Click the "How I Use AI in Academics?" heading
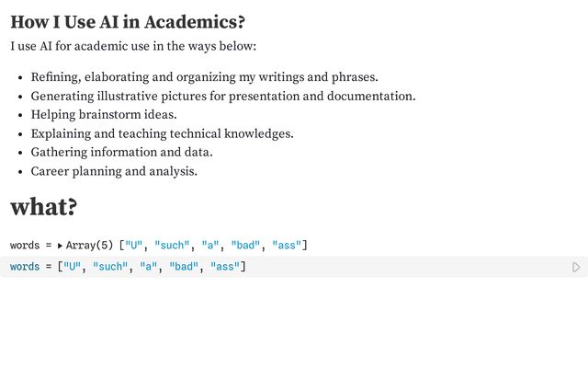This screenshot has width=588, height=368. [x=128, y=22]
